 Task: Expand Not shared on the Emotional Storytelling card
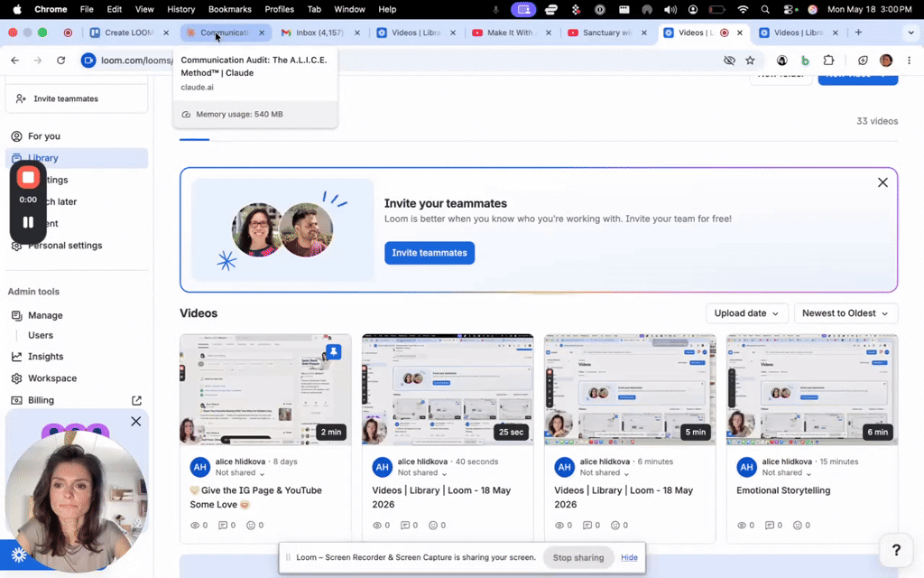point(786,473)
